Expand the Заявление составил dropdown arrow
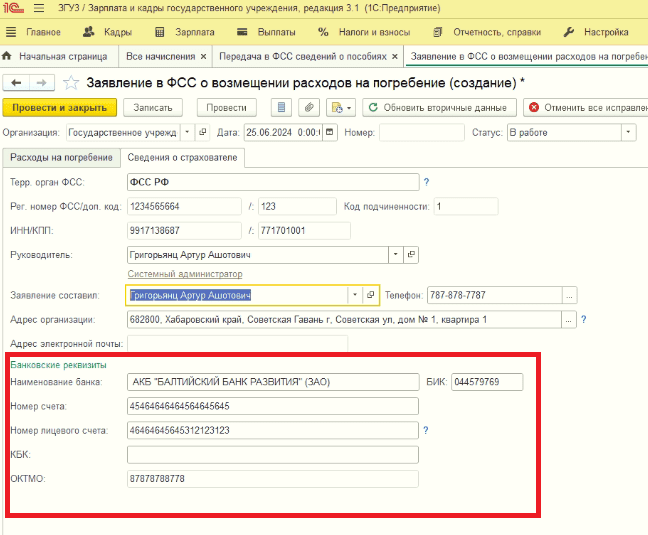This screenshot has width=648, height=535. (x=355, y=295)
